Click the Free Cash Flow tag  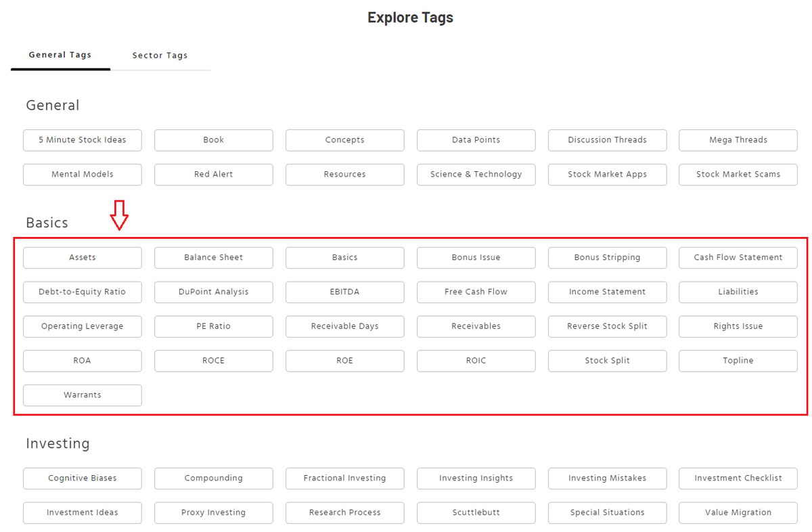point(476,292)
